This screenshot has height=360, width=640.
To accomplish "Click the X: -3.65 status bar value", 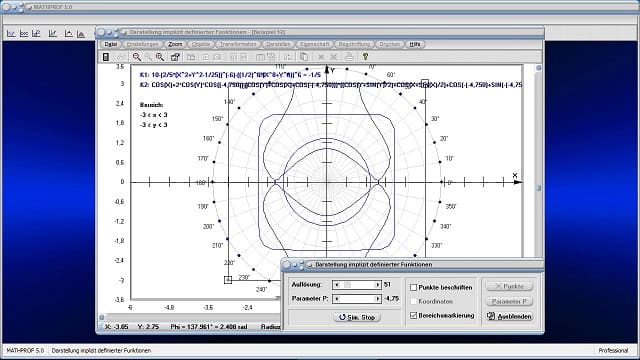I will click(117, 327).
